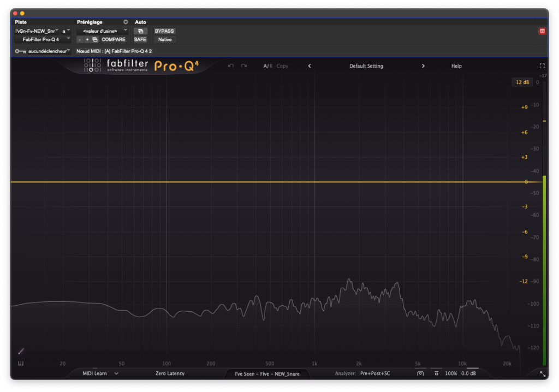Viewport: 559px width, 392px height.
Task: Click the Copy A to B button
Action: click(x=282, y=66)
